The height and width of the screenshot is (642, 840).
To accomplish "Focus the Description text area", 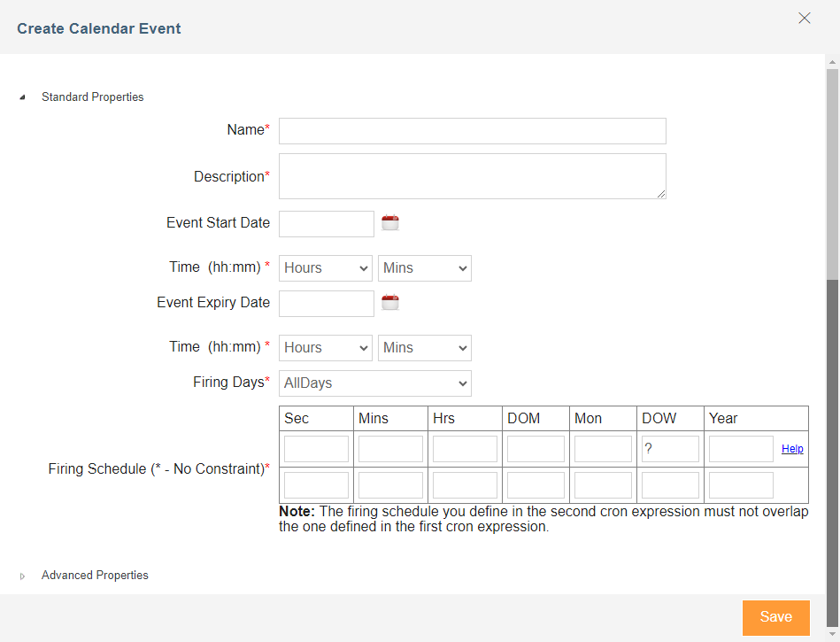I will tap(473, 176).
